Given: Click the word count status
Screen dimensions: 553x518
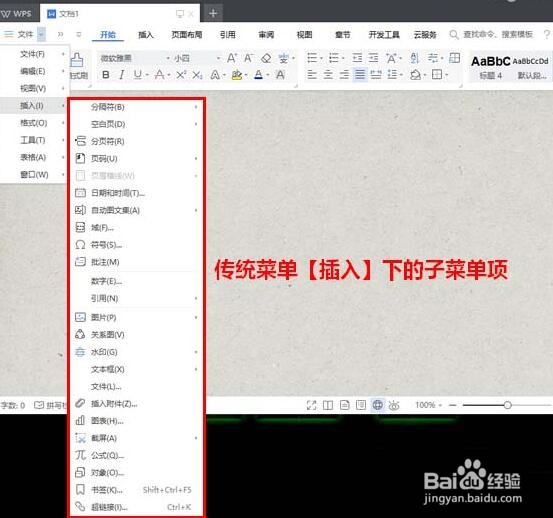Looking at the screenshot, I should point(13,405).
